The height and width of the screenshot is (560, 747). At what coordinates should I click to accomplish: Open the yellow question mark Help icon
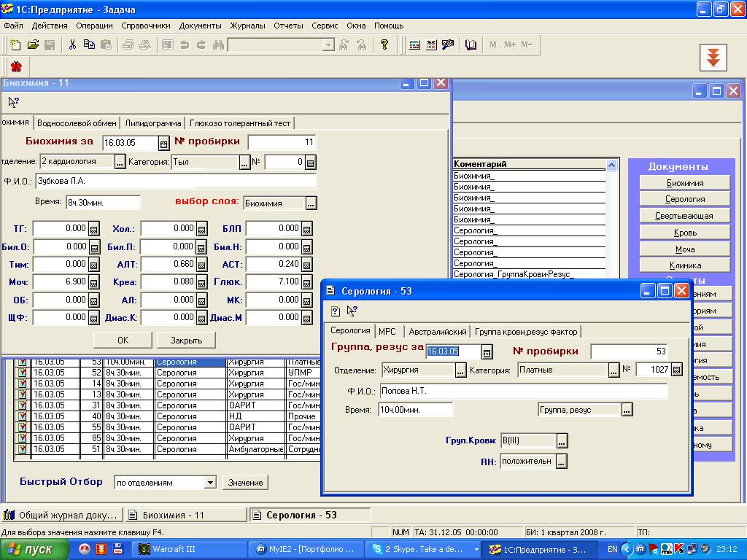click(384, 44)
